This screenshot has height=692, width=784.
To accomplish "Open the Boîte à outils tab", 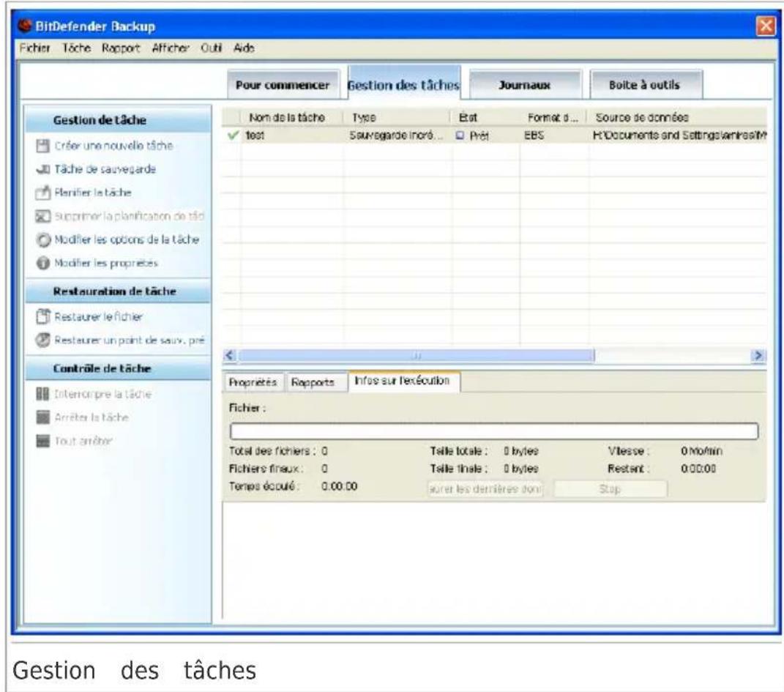I will (x=646, y=85).
